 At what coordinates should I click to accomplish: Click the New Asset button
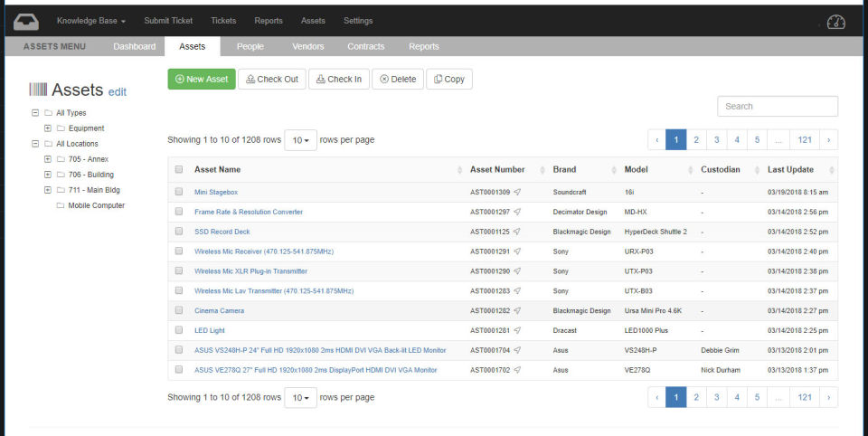tap(201, 80)
